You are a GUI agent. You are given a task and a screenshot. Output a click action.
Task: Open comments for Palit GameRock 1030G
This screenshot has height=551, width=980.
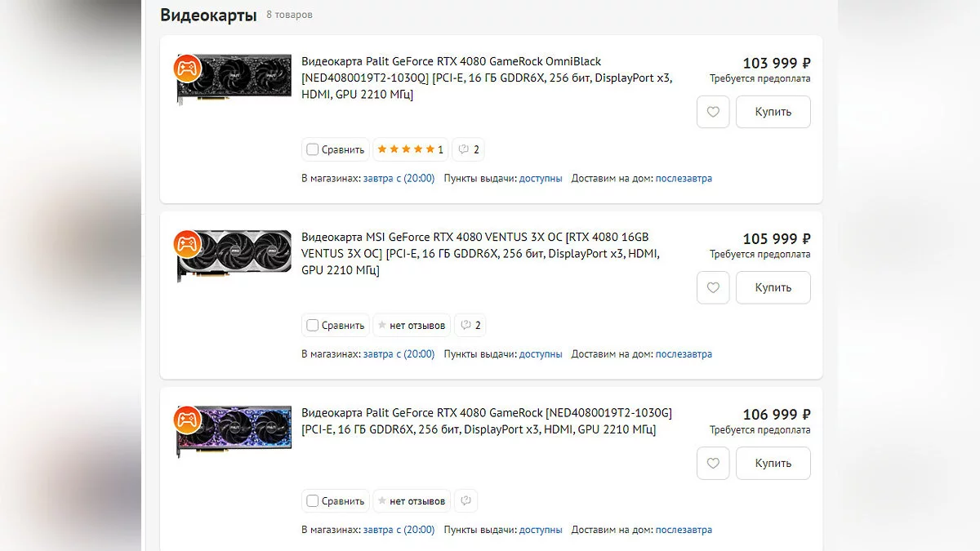tap(465, 500)
